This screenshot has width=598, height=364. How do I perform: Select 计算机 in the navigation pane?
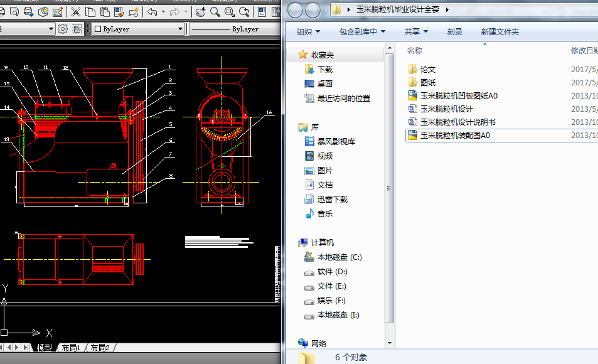click(323, 243)
